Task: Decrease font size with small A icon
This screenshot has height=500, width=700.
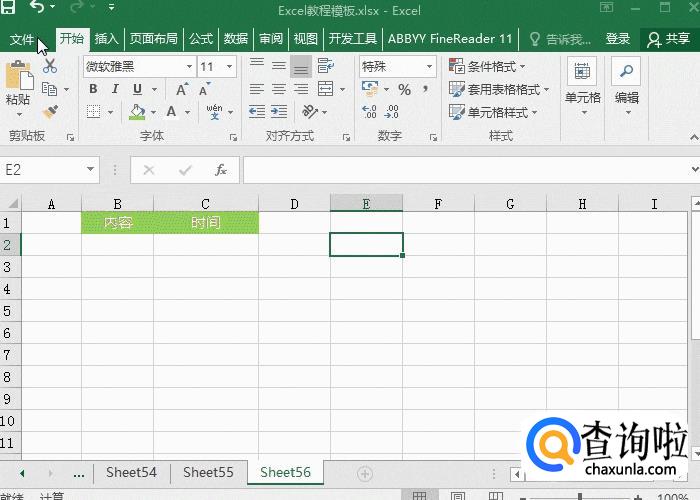Action: click(204, 89)
